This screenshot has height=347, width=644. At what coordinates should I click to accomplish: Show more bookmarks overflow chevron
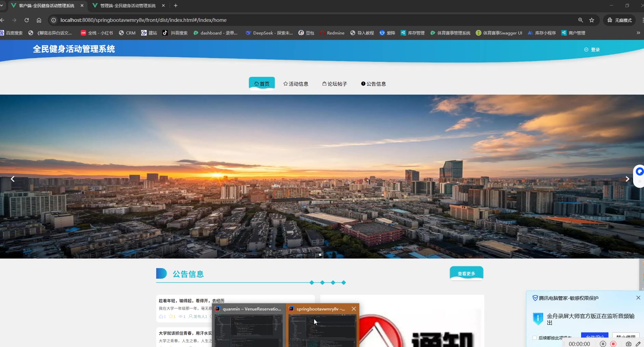(638, 33)
